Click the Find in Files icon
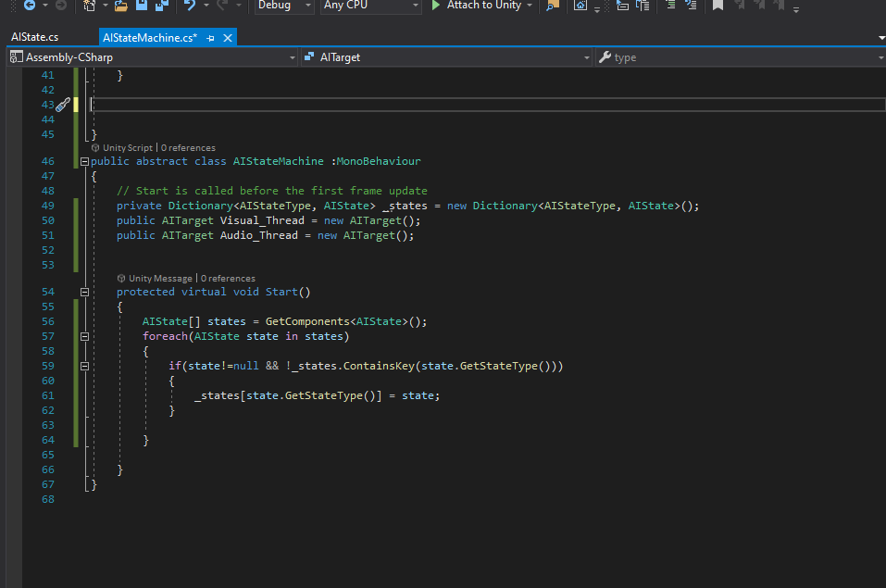 pos(553,5)
